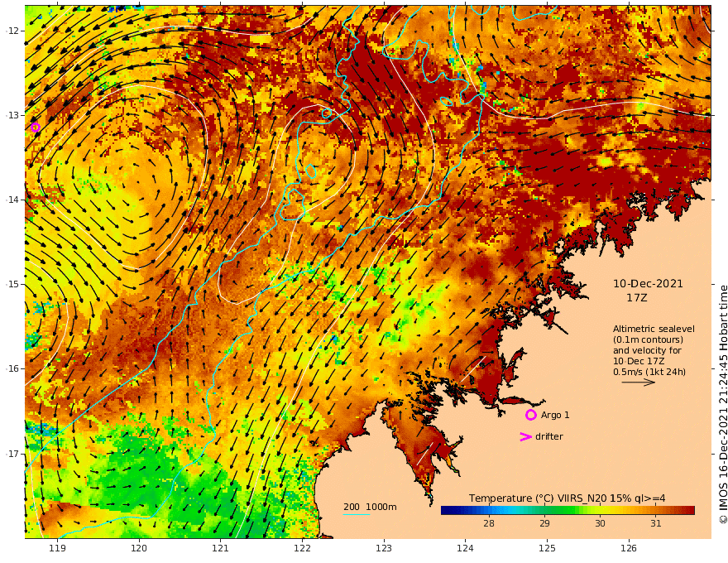Viewport: 728px width, 563px height.
Task: Click the '10-Dec-2021' date label
Action: (x=648, y=283)
